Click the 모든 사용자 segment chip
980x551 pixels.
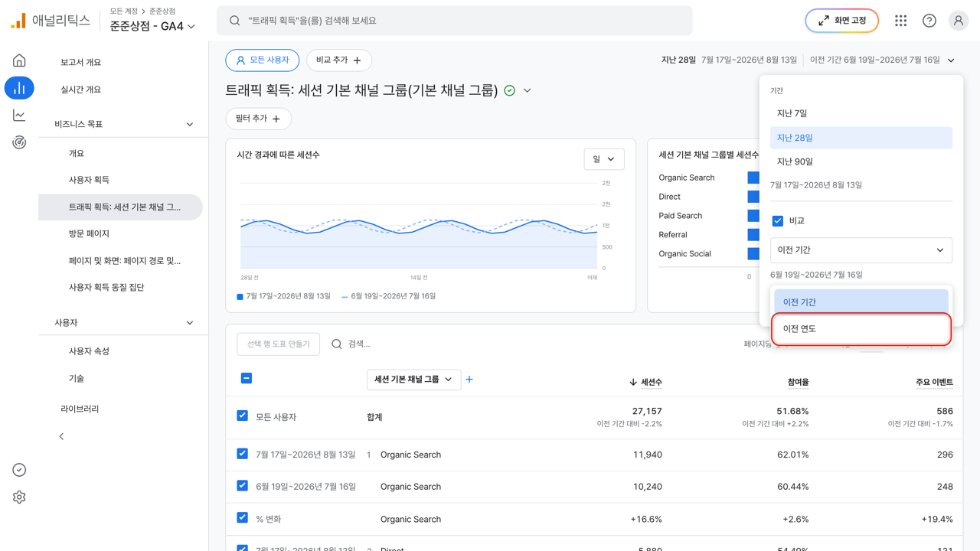click(x=263, y=60)
